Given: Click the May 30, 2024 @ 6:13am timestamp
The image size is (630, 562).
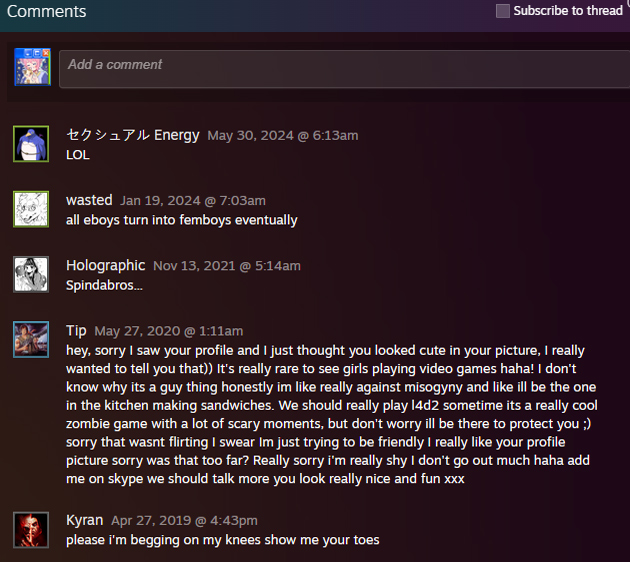Looking at the screenshot, I should pos(283,136).
